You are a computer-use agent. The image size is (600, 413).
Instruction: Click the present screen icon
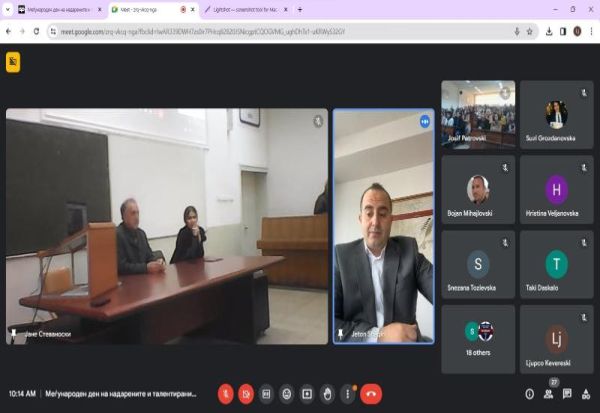click(x=307, y=393)
